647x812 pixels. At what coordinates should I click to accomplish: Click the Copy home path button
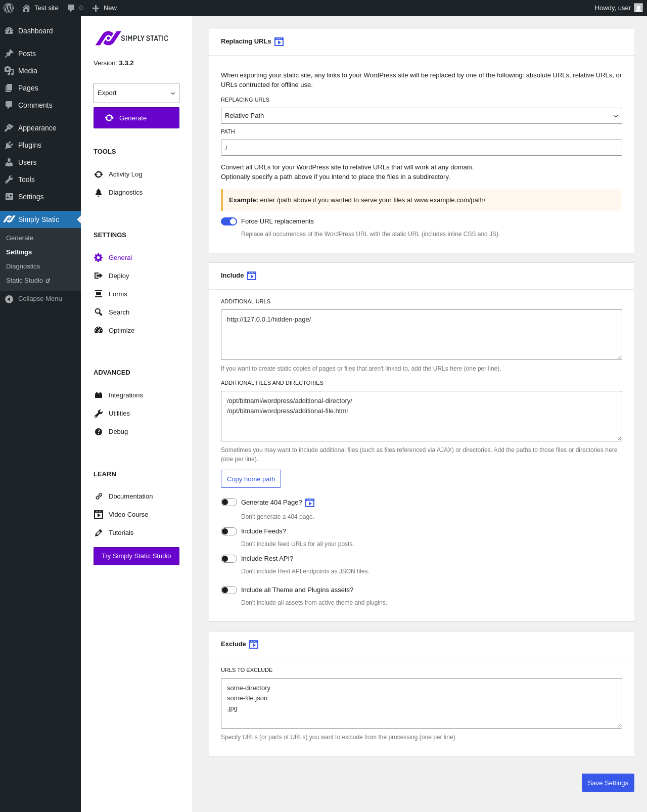point(251,479)
